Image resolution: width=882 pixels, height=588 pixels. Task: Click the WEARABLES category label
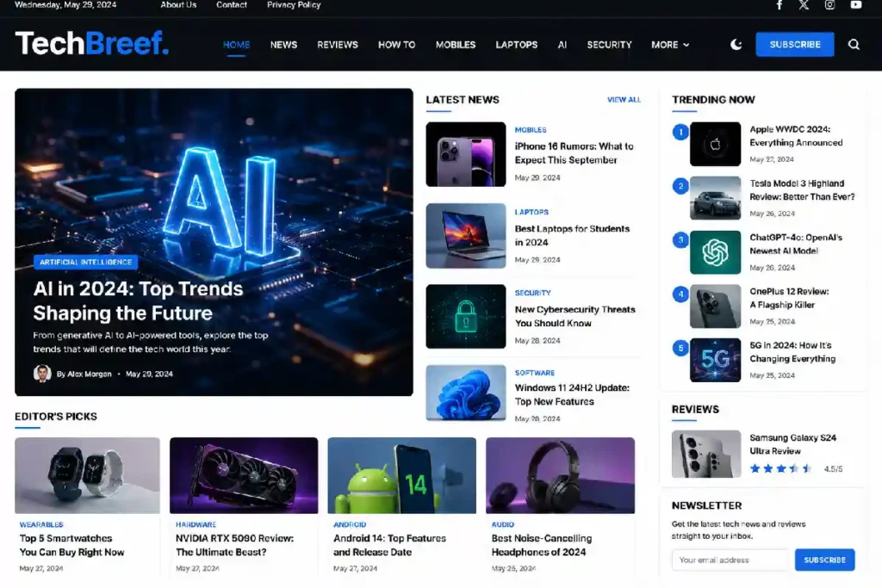point(41,524)
